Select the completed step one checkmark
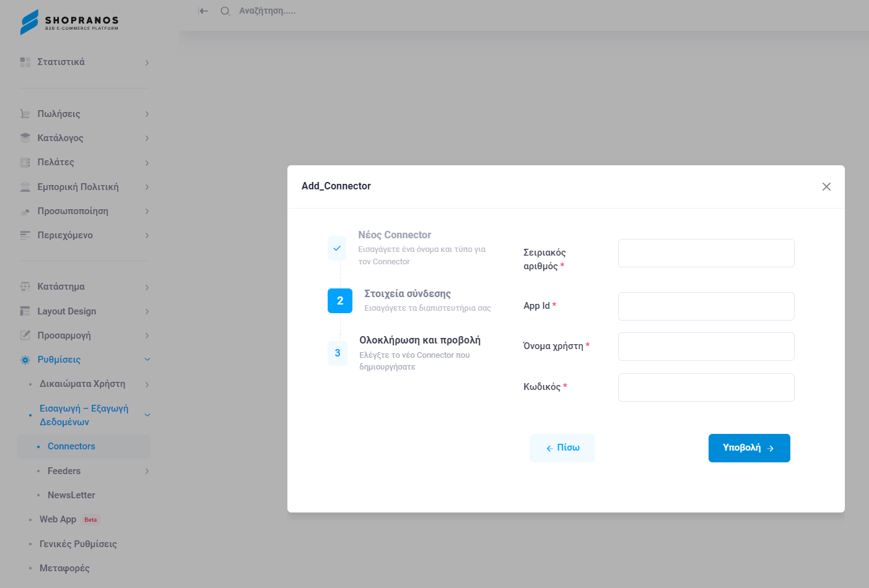This screenshot has width=869, height=588. [x=337, y=248]
